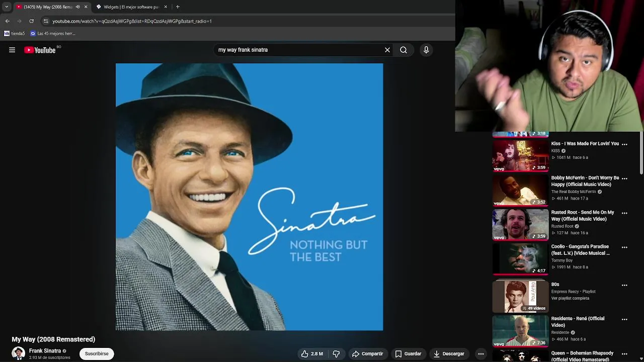Save the video with Guardar

(408, 354)
